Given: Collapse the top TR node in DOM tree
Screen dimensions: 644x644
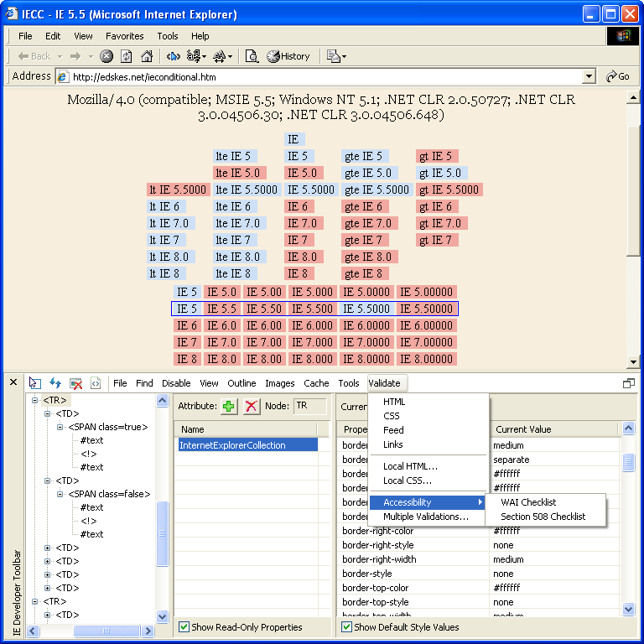Looking at the screenshot, I should click(x=35, y=400).
